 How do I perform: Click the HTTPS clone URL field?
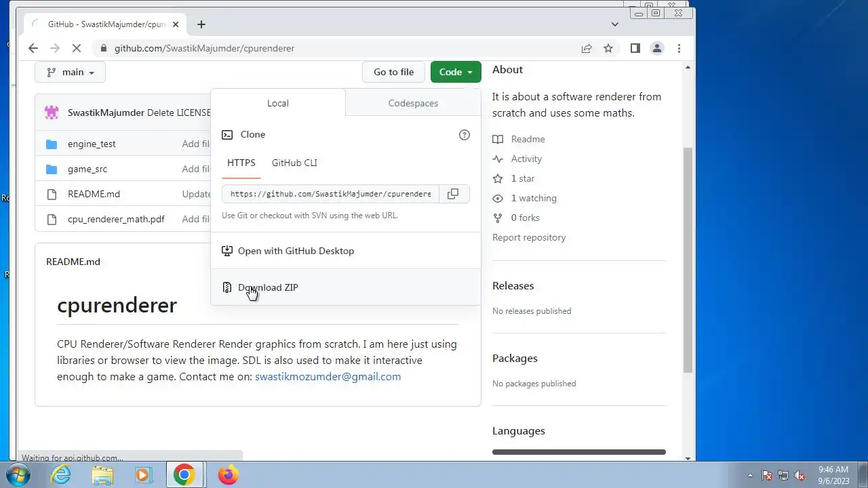[x=330, y=194]
